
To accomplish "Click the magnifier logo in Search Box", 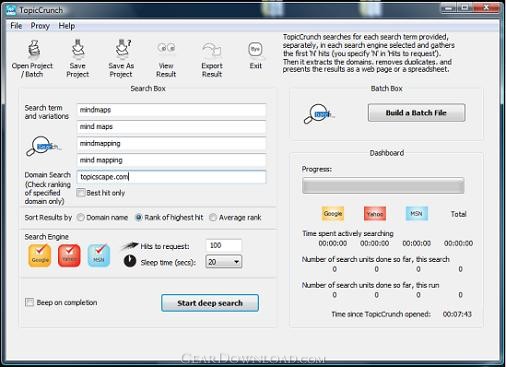I will (43, 146).
